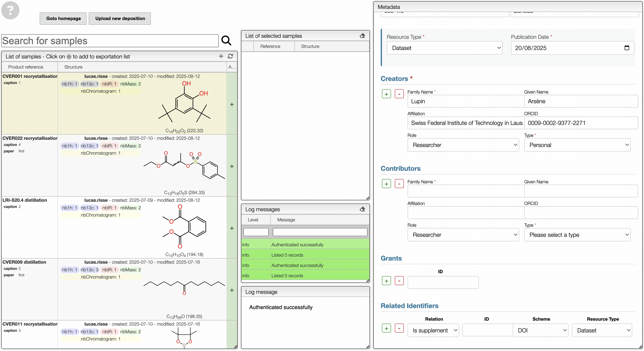The height and width of the screenshot is (351, 644).
Task: Click Publication Date field
Action: (572, 48)
